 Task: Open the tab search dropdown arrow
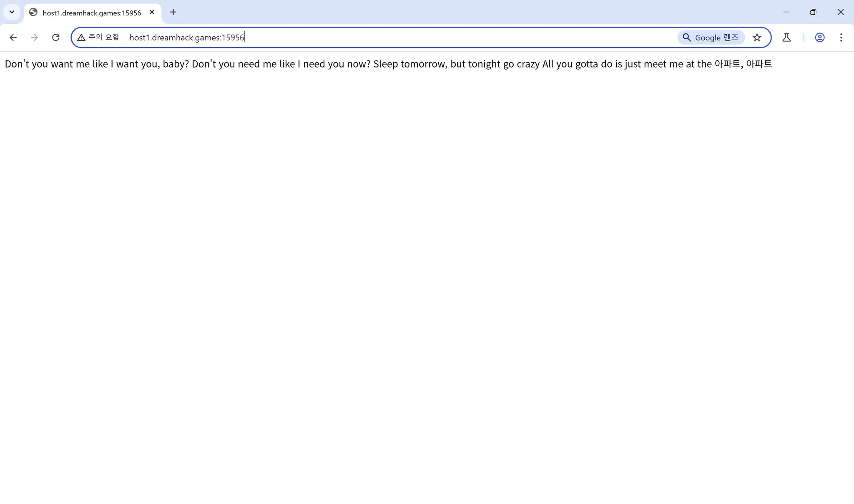tap(12, 12)
